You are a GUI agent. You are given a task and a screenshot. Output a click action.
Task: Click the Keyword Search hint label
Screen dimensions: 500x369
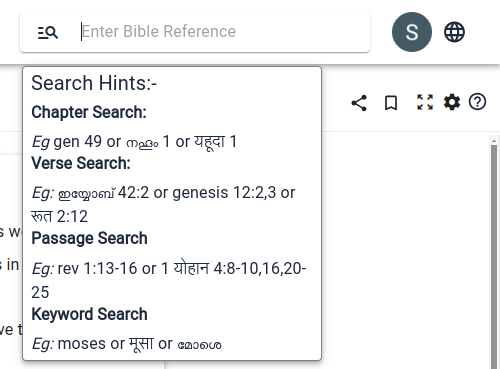[x=89, y=314]
